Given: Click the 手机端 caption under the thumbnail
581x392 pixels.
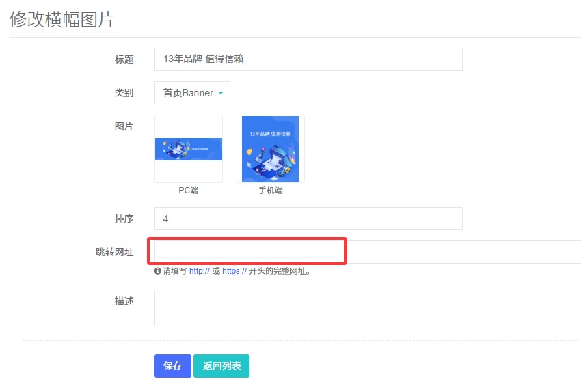Looking at the screenshot, I should tap(270, 191).
